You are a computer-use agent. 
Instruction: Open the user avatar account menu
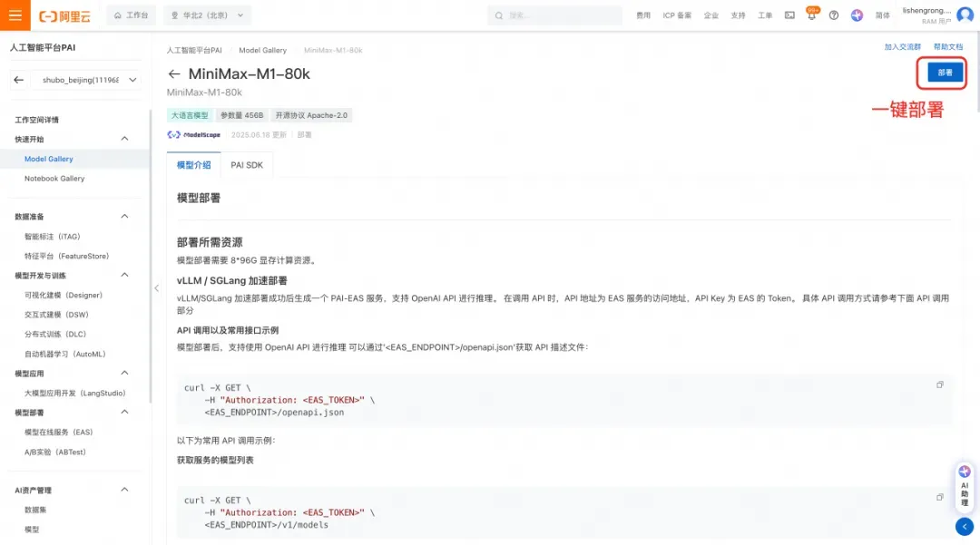point(965,15)
